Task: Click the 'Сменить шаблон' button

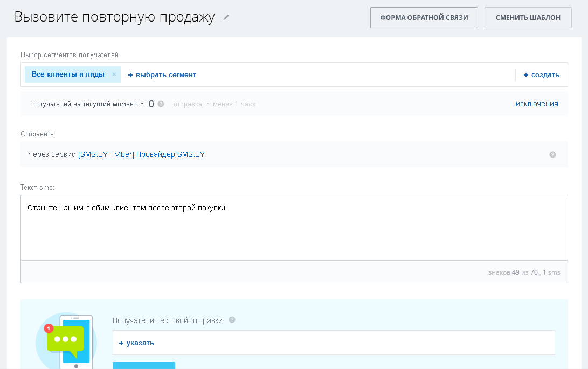Action: click(x=528, y=18)
